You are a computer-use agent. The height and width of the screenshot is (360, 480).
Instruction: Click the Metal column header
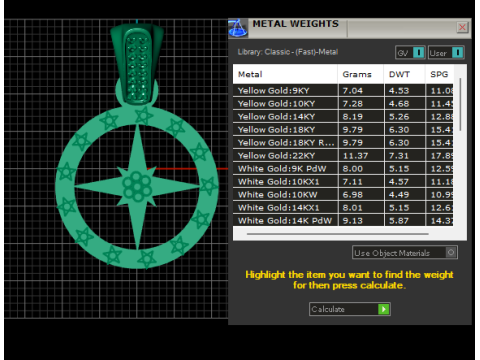coord(285,74)
